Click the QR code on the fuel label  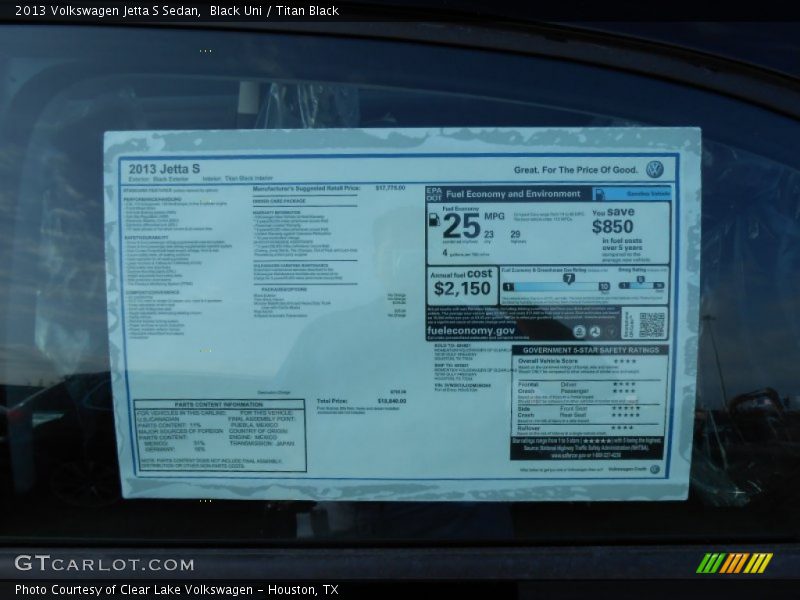651,324
